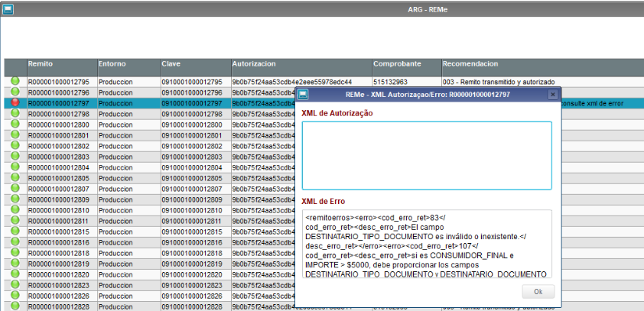Click the REMe XML dialog window icon

coord(303,95)
